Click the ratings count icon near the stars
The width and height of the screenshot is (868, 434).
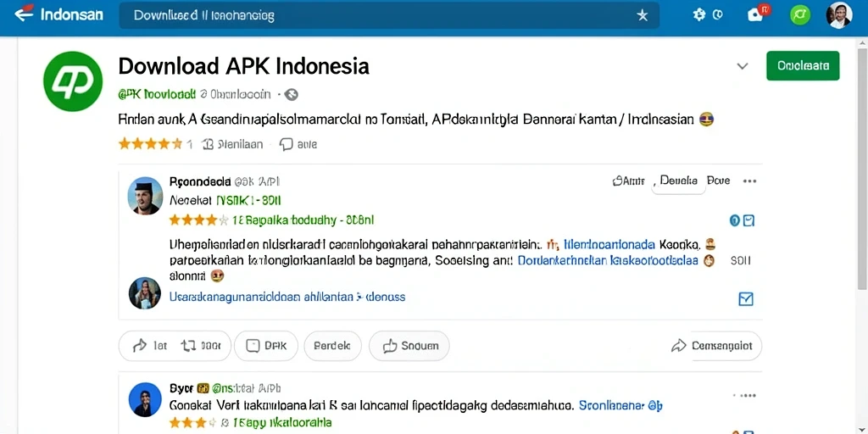coord(209,144)
